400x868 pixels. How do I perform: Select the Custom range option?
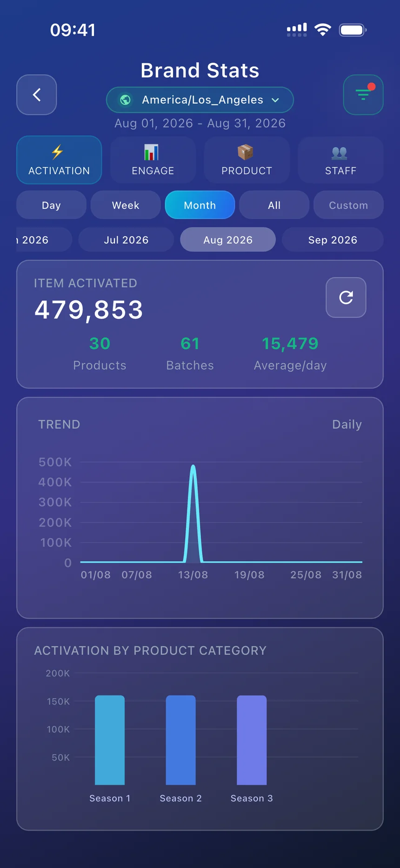click(348, 205)
